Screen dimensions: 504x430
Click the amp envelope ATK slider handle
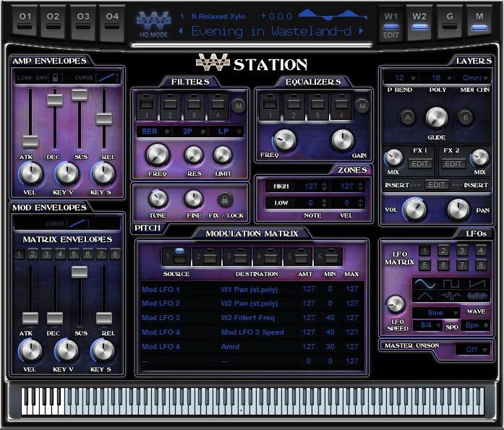30,142
